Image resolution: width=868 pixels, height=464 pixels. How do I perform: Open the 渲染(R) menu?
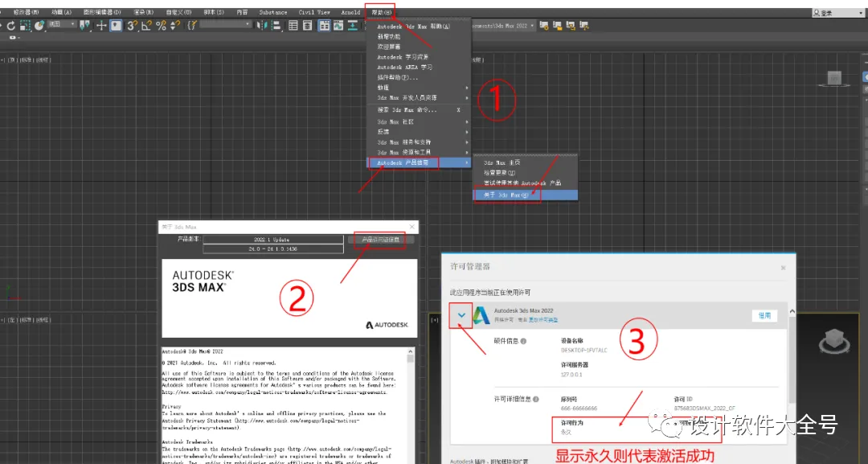point(143,12)
